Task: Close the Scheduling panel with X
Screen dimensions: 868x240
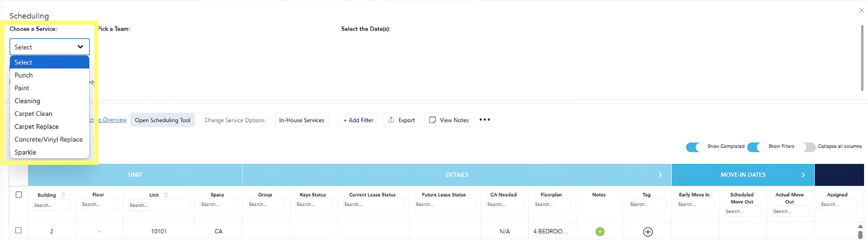Action: coord(861,10)
